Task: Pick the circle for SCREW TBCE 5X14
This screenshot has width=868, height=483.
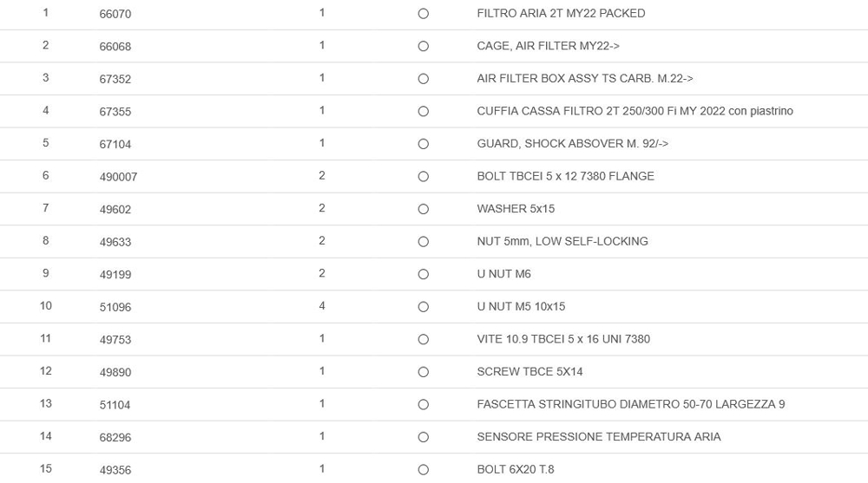Action: (x=423, y=372)
